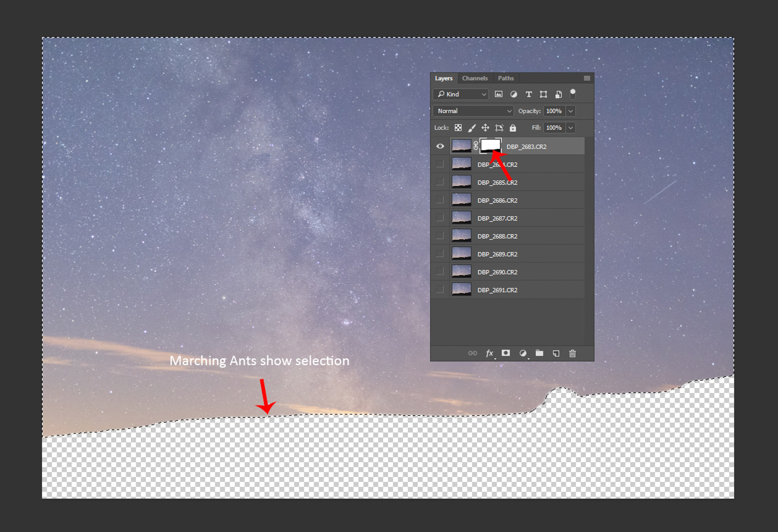Image resolution: width=778 pixels, height=532 pixels.
Task: Open the layer effects (fx) menu
Action: (x=490, y=354)
